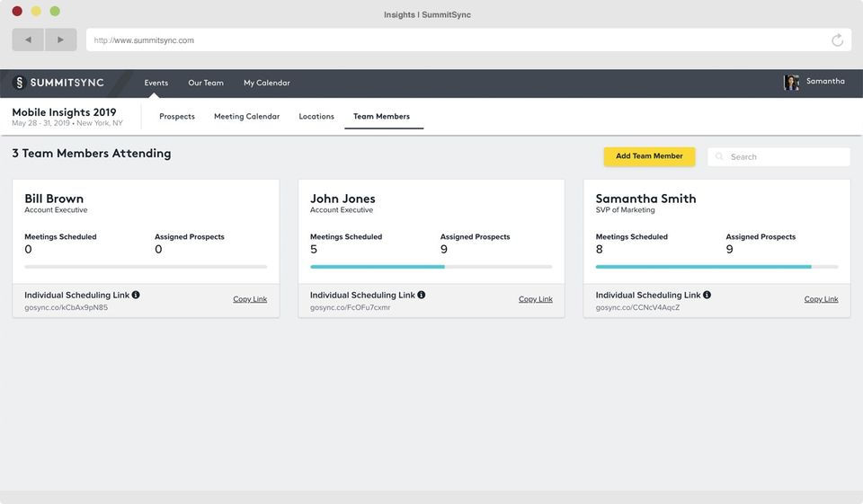Select the Team Members tab

[381, 116]
